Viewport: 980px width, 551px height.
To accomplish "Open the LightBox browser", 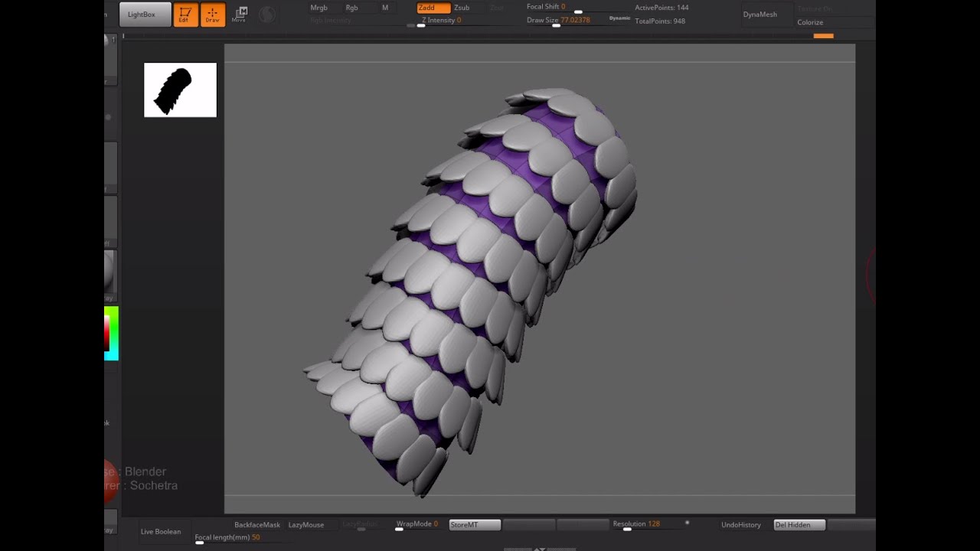I will point(145,15).
